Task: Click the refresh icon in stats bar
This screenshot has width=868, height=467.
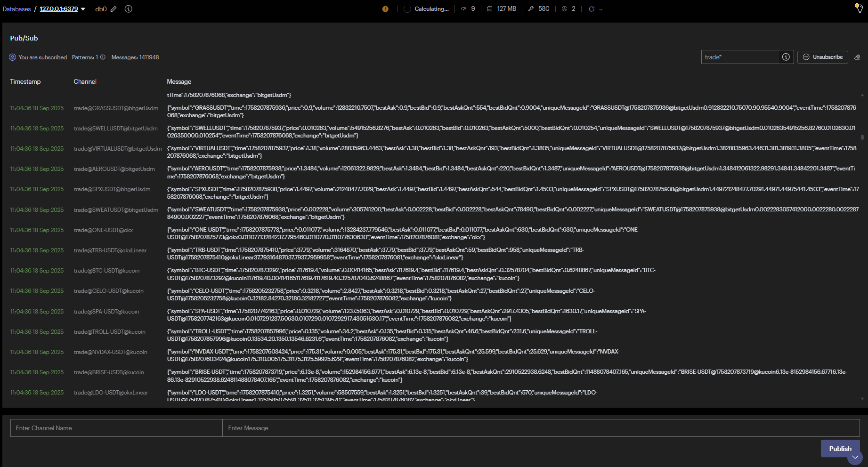Action: (x=592, y=9)
